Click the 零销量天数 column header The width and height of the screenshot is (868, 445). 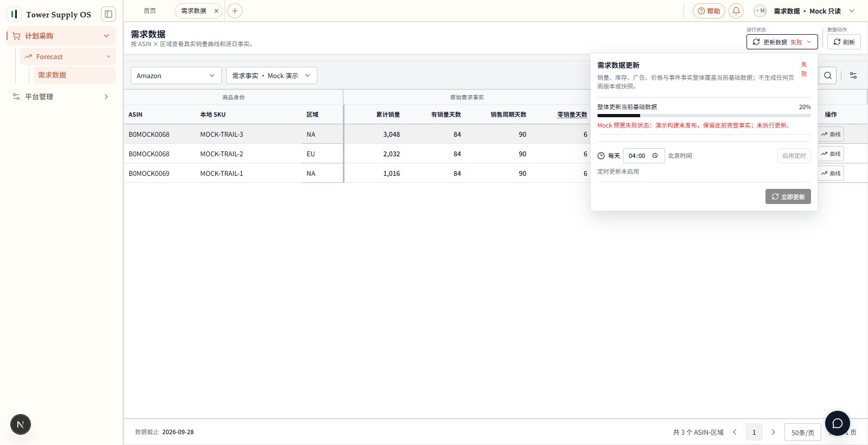tap(572, 115)
